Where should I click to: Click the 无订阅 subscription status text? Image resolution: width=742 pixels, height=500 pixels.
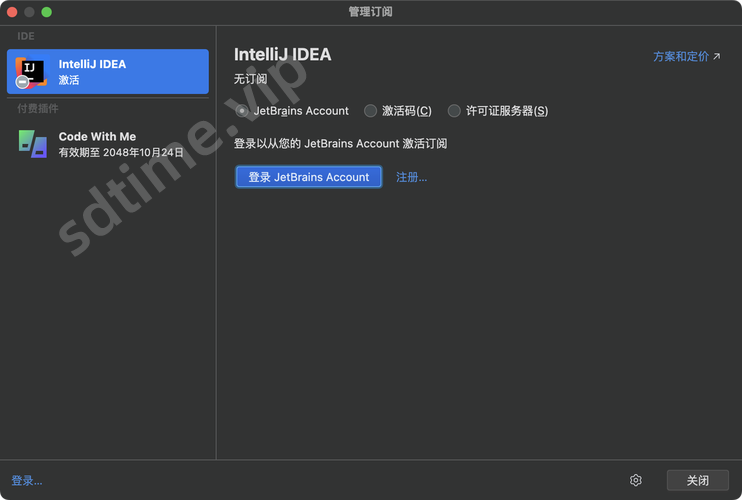click(250, 79)
